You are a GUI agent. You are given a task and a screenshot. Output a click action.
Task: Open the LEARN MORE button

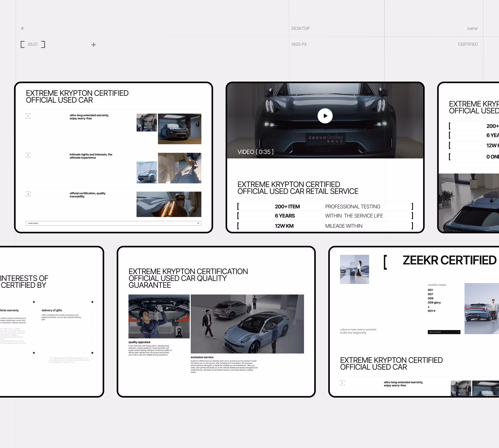pyautogui.click(x=113, y=223)
